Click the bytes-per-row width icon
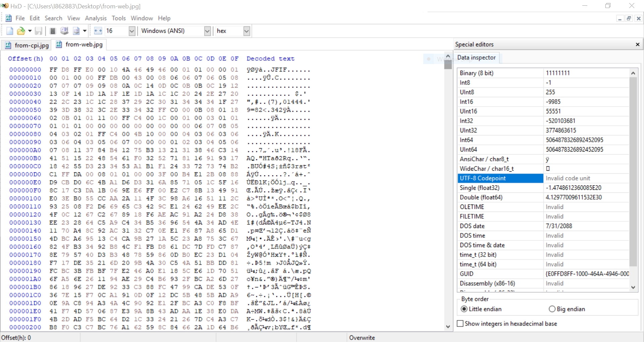This screenshot has height=342, width=644. click(x=98, y=31)
